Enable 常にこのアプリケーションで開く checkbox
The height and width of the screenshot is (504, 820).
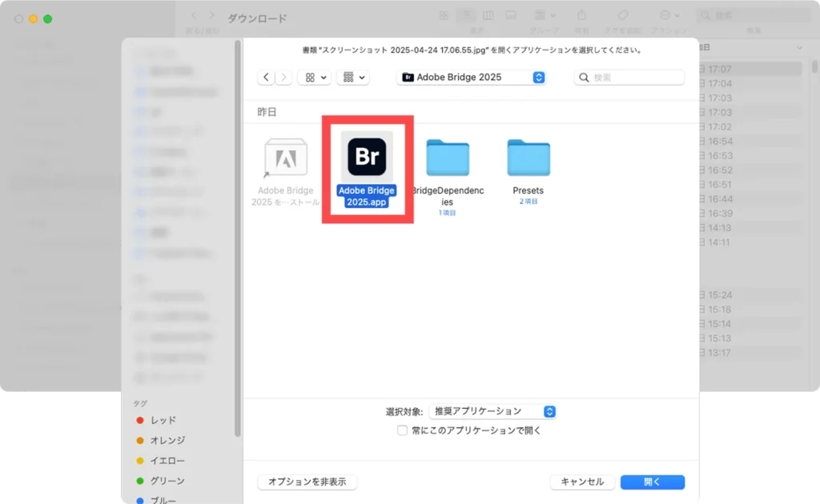click(403, 430)
